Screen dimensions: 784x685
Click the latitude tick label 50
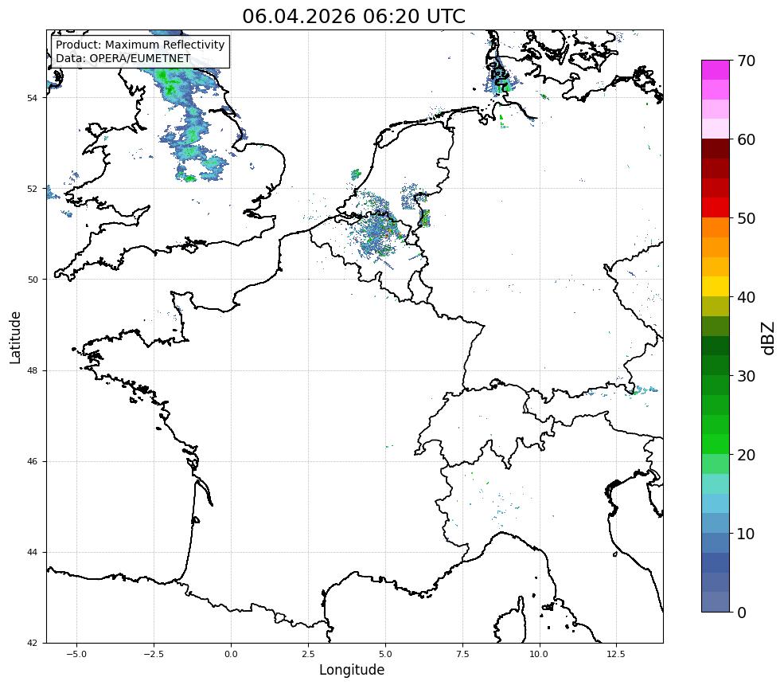[x=32, y=280]
